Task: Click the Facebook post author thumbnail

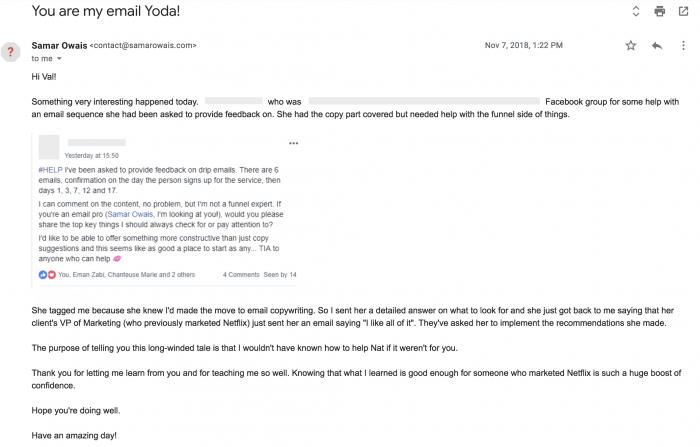Action: [49, 147]
